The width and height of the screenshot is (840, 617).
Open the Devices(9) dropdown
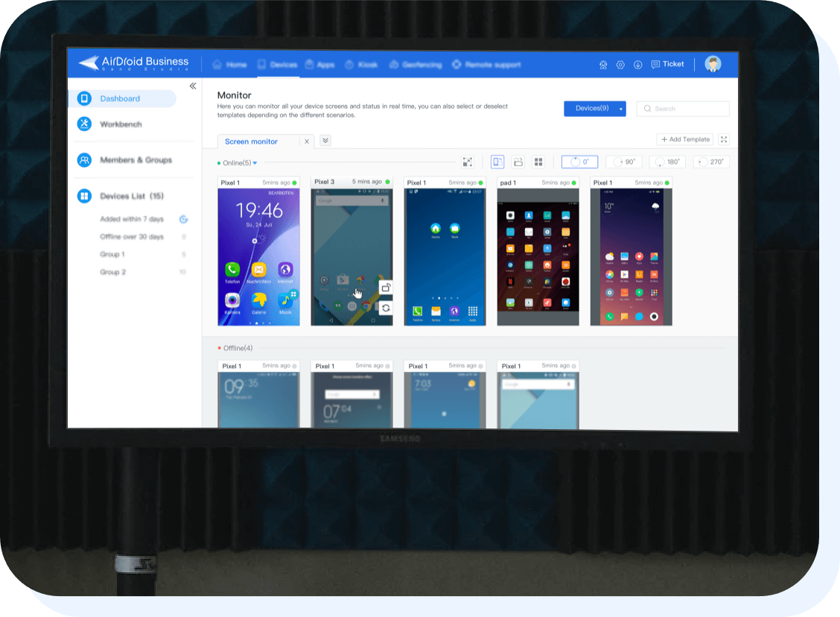595,109
